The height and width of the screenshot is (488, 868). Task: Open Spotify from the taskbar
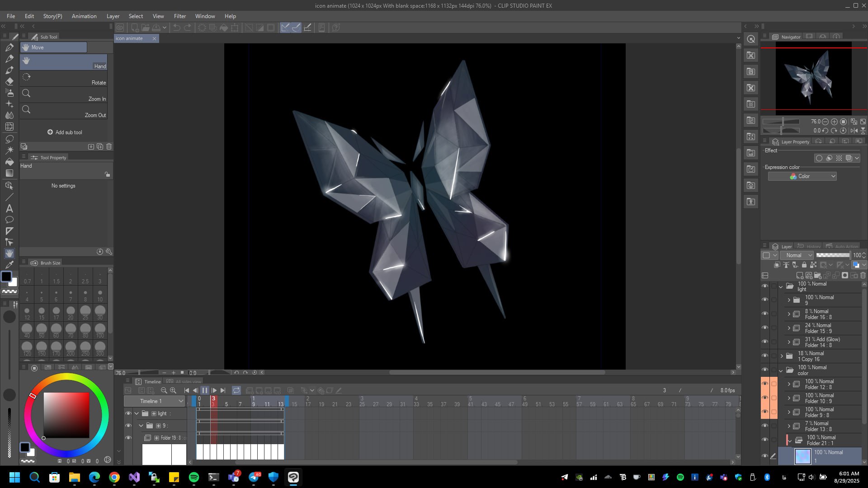194,477
